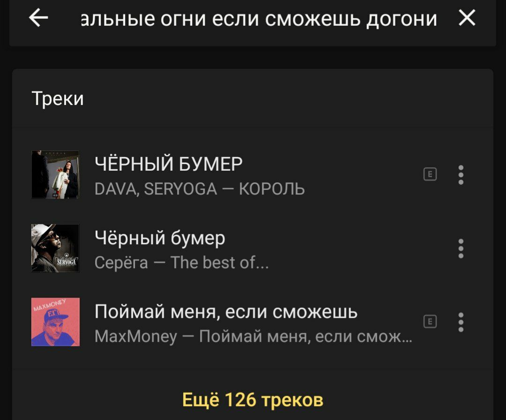The image size is (506, 420).
Task: Open options menu for ЧЁРНЫЙ БУМЕР by DAVA
Action: (461, 175)
